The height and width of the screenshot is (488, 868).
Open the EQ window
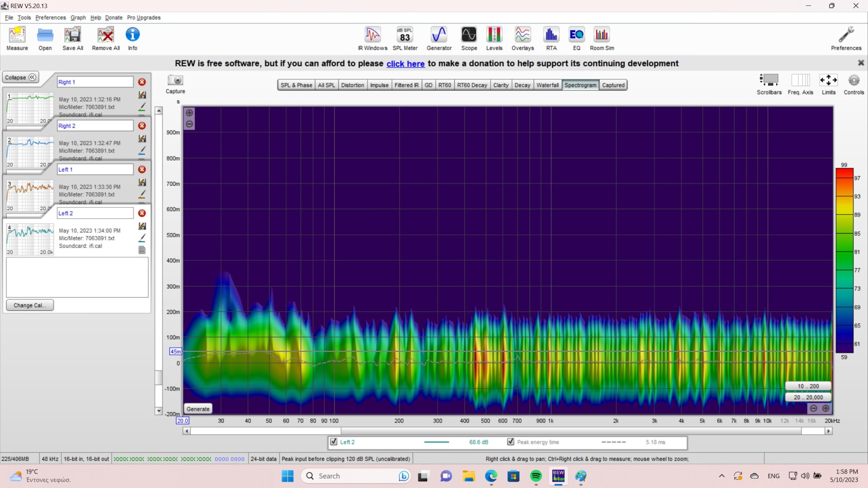576,38
